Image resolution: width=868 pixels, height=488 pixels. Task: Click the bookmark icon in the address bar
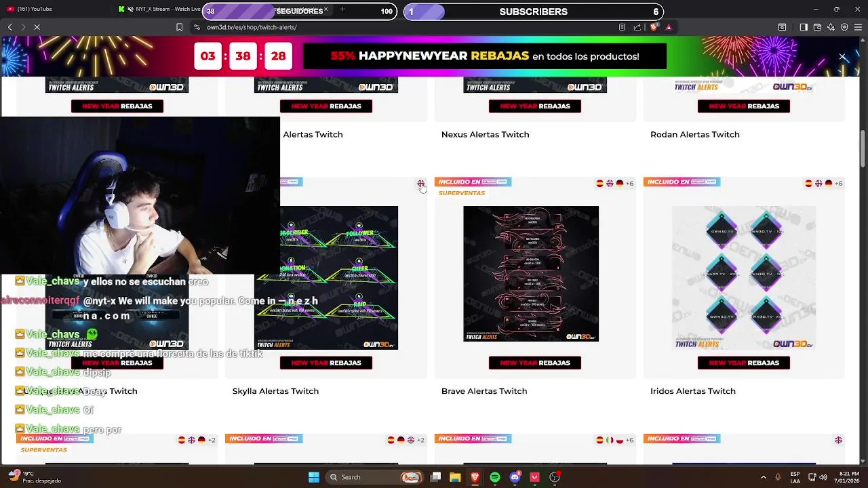tap(179, 27)
